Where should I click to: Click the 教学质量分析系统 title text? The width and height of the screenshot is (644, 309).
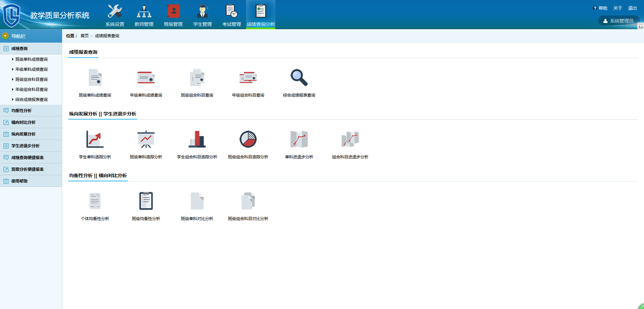click(60, 15)
